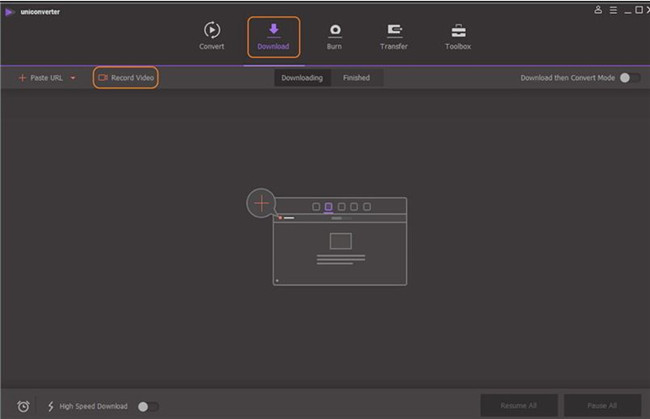This screenshot has height=419, width=650.
Task: Switch to the Finished tab
Action: coord(356,77)
